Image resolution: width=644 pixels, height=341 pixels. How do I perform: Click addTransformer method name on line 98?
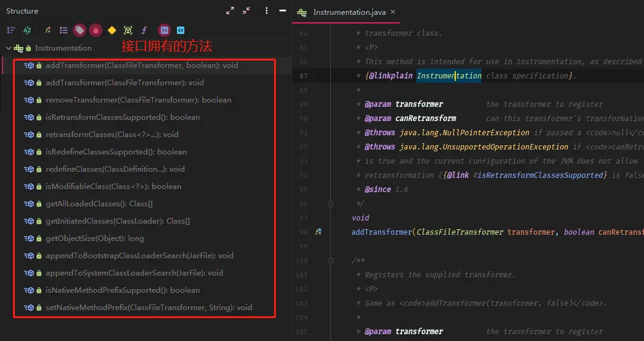382,232
